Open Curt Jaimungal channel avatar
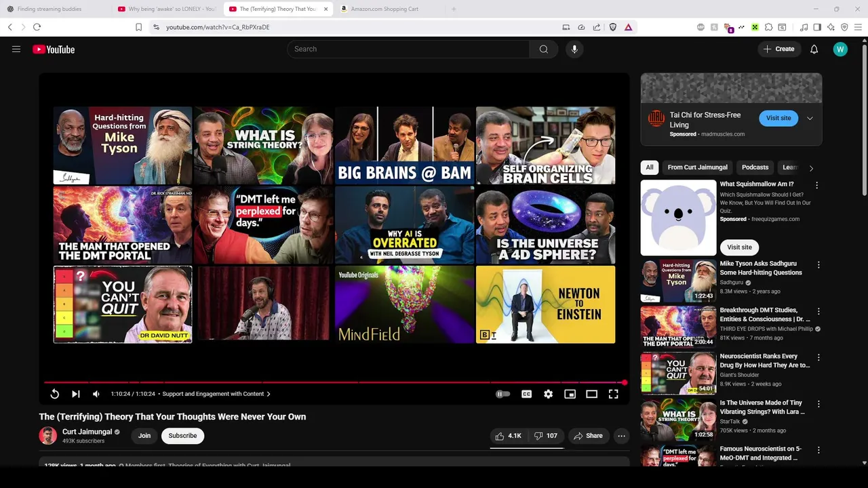The height and width of the screenshot is (488, 868). [x=47, y=436]
